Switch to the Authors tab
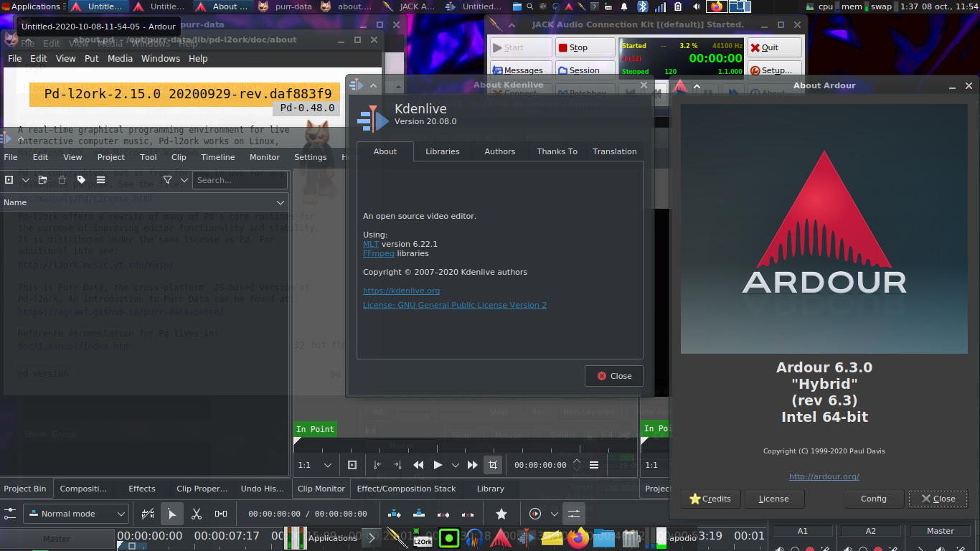 point(499,151)
